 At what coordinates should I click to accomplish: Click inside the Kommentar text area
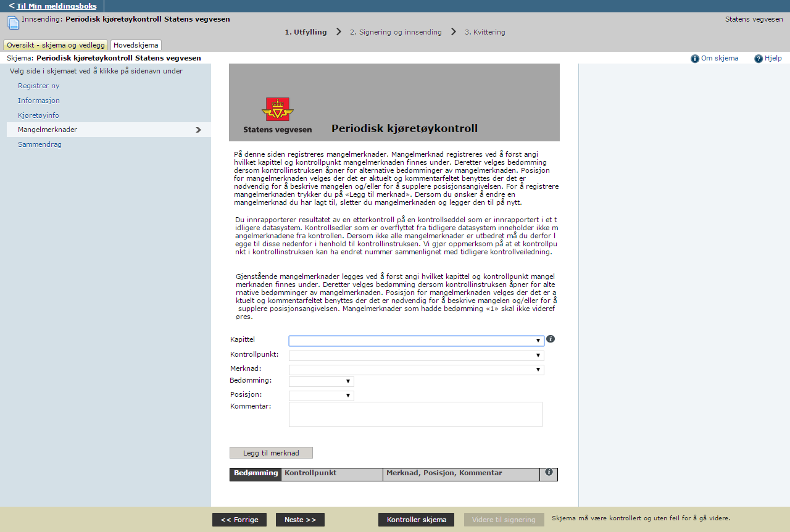tap(415, 414)
